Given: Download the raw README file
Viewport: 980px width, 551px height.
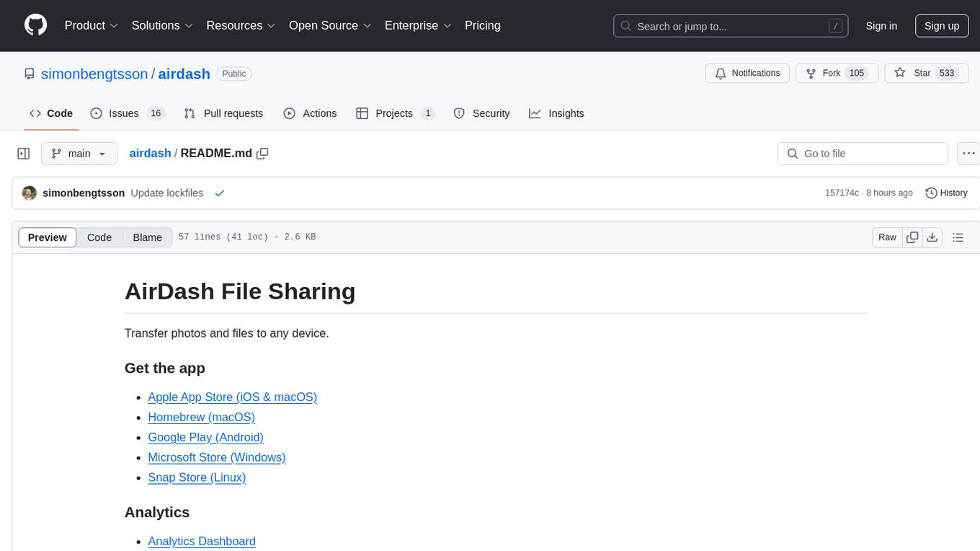Looking at the screenshot, I should point(932,237).
